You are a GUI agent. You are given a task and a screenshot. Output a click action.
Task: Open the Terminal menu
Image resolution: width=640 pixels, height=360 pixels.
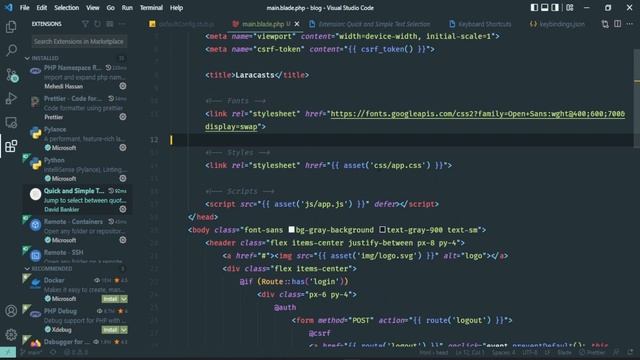(x=151, y=7)
